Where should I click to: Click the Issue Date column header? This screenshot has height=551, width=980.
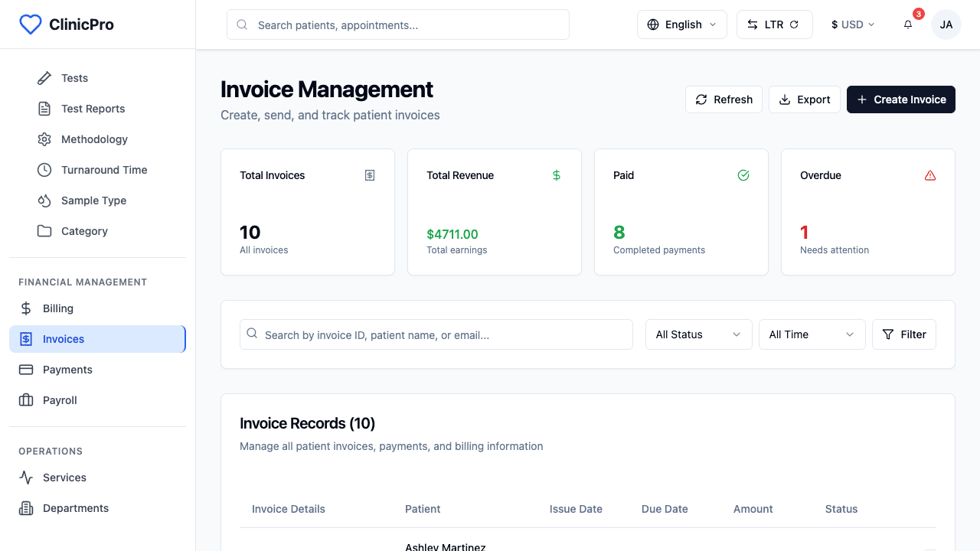click(x=576, y=509)
